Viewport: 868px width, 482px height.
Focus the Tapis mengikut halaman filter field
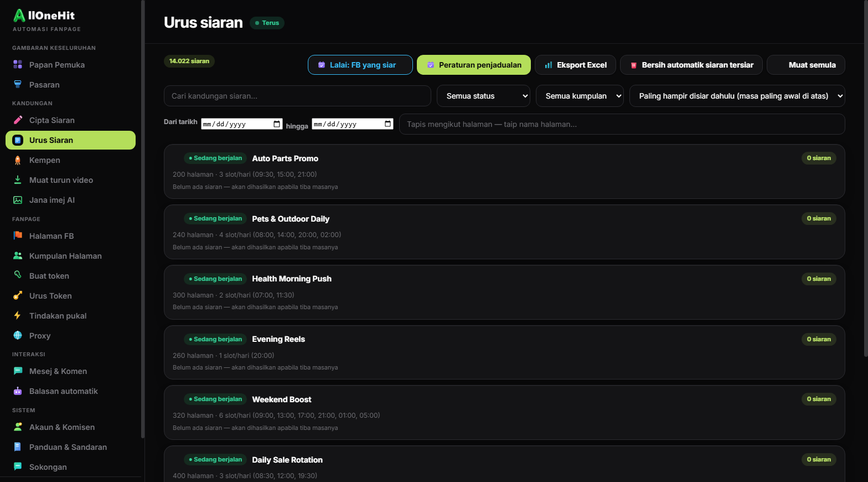point(622,124)
